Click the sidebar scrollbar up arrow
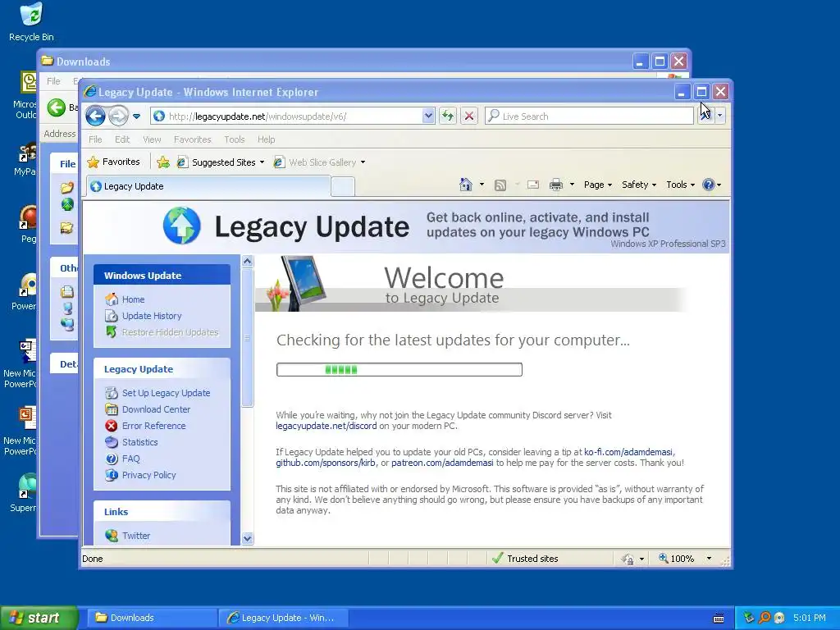The image size is (840, 630). tap(247, 262)
